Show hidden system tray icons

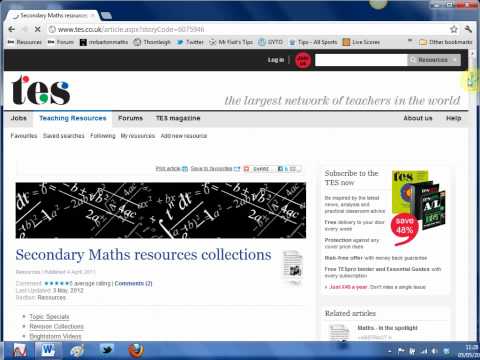point(389,351)
